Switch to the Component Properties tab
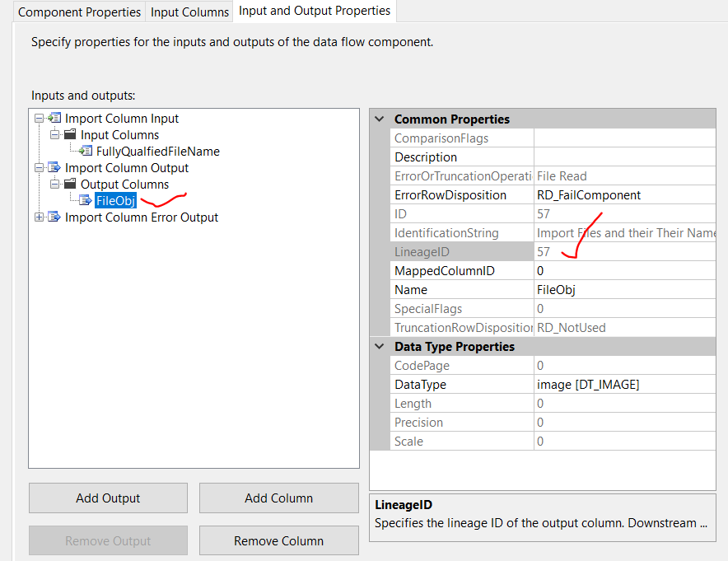 [x=78, y=12]
